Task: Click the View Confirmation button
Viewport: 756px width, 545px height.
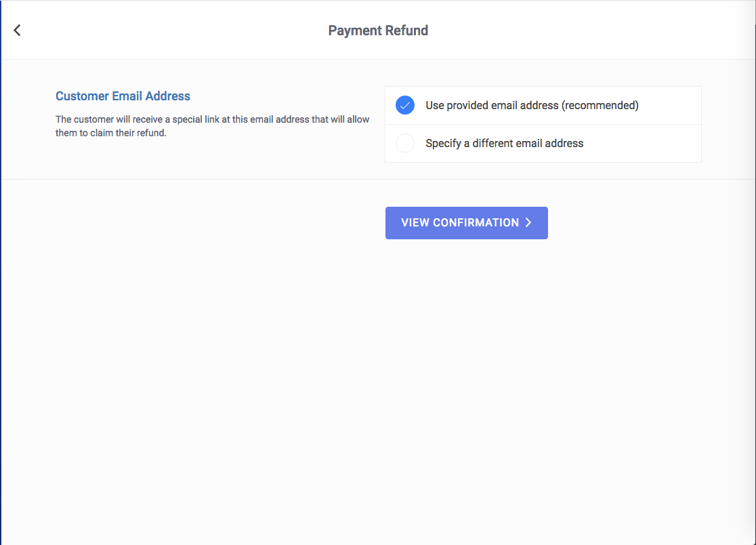Action: pyautogui.click(x=466, y=223)
